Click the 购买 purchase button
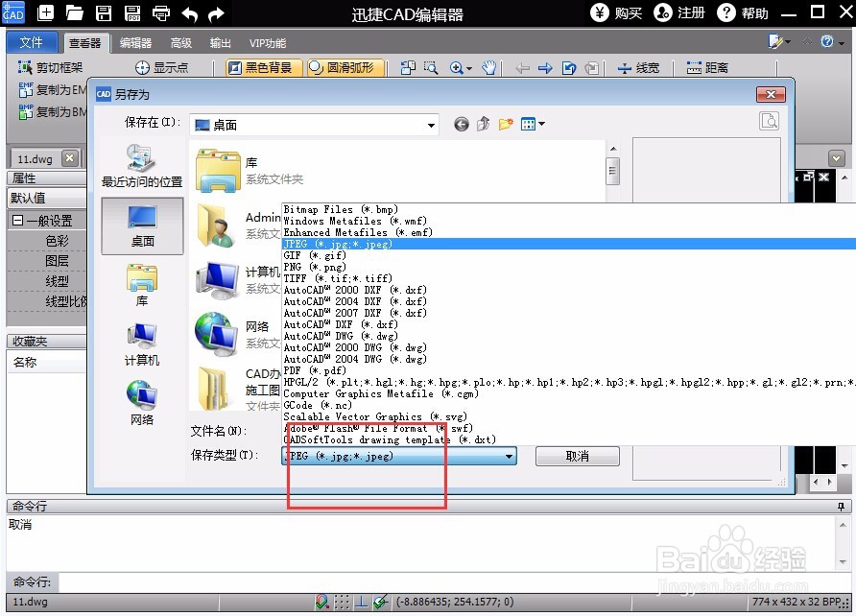 coord(616,12)
